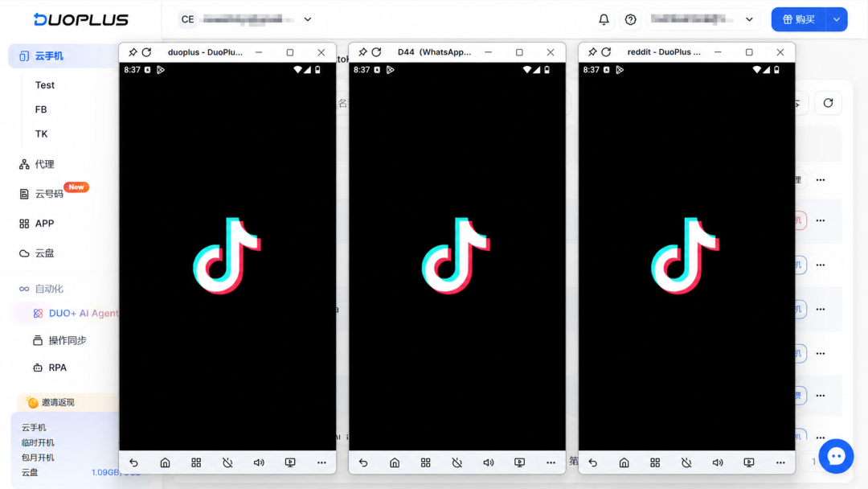
Task: Click volume icon in duoplus window
Action: pos(259,462)
